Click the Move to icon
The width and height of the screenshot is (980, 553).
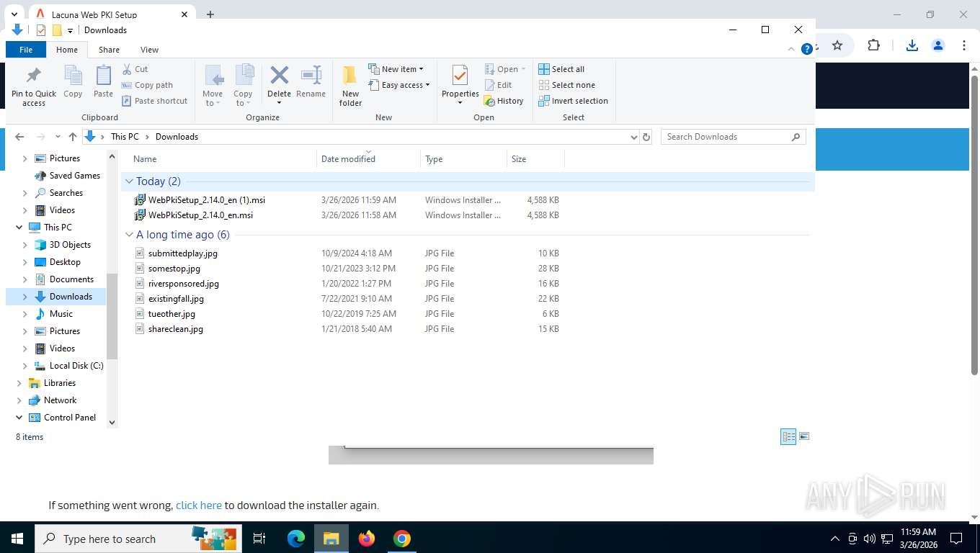pyautogui.click(x=213, y=75)
